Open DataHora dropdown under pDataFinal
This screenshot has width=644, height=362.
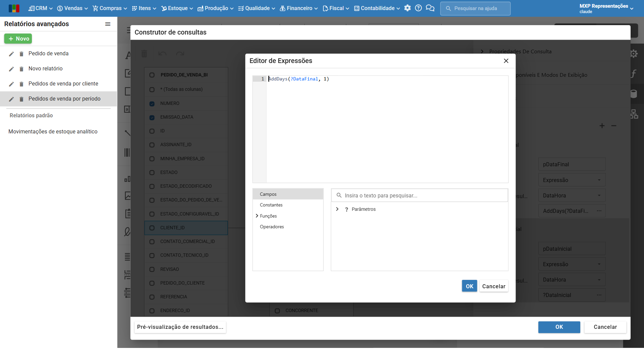pos(572,195)
